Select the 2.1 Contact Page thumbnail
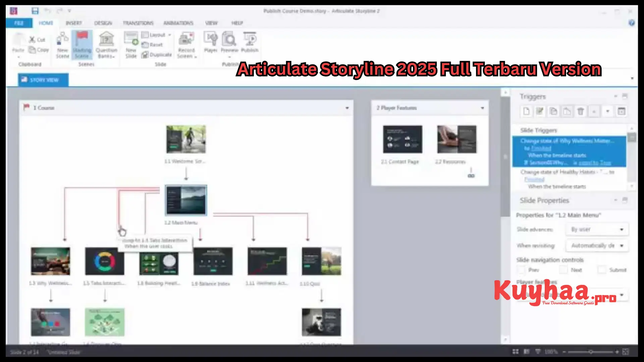 [x=402, y=139]
